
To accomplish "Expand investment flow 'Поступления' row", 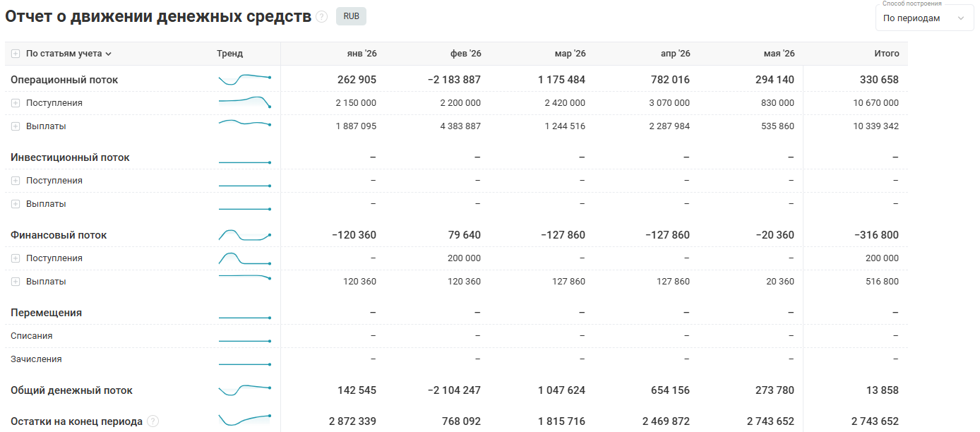I will pyautogui.click(x=16, y=181).
